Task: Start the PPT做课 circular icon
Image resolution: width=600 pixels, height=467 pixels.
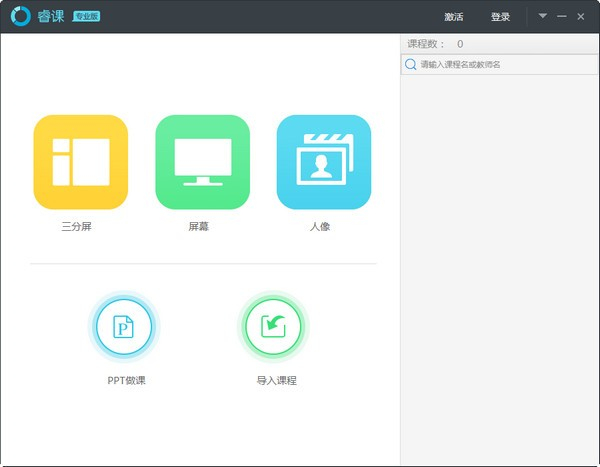Action: coord(123,326)
